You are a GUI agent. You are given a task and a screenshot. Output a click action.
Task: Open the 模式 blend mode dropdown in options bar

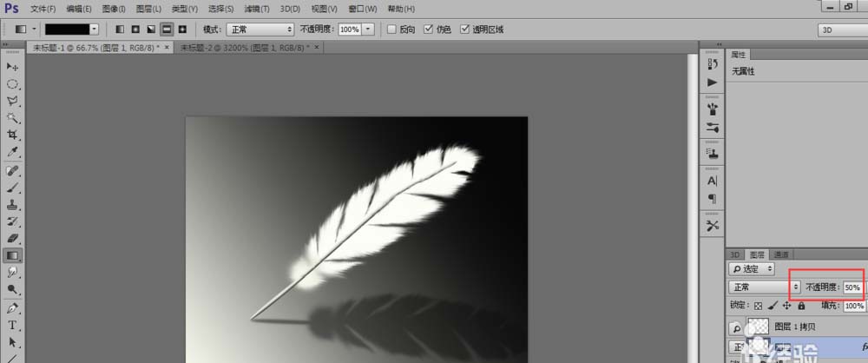pyautogui.click(x=260, y=30)
